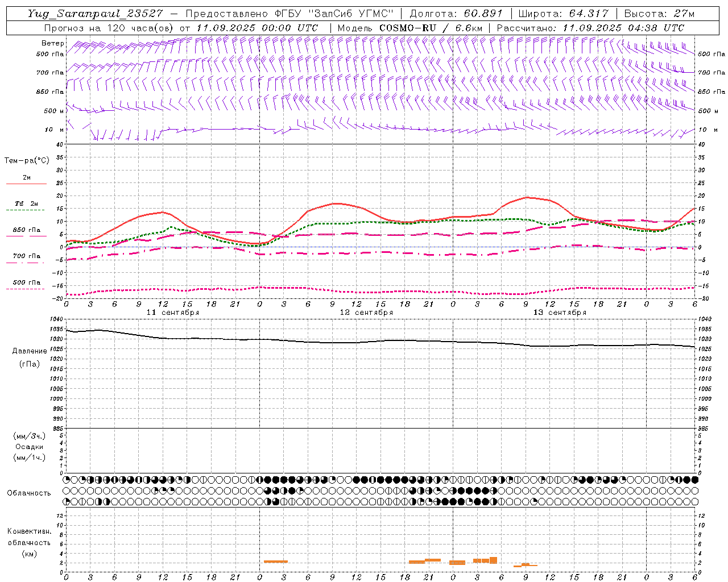Click the (км) unit of convective cloudiness
The width and height of the screenshot is (728, 582).
point(29,554)
